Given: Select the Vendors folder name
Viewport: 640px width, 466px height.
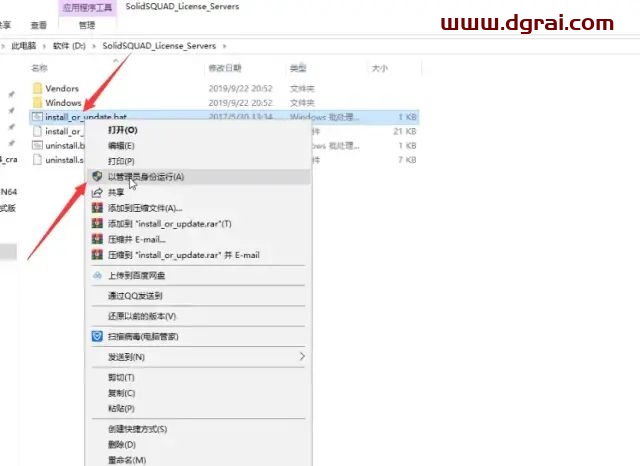Looking at the screenshot, I should [x=62, y=88].
